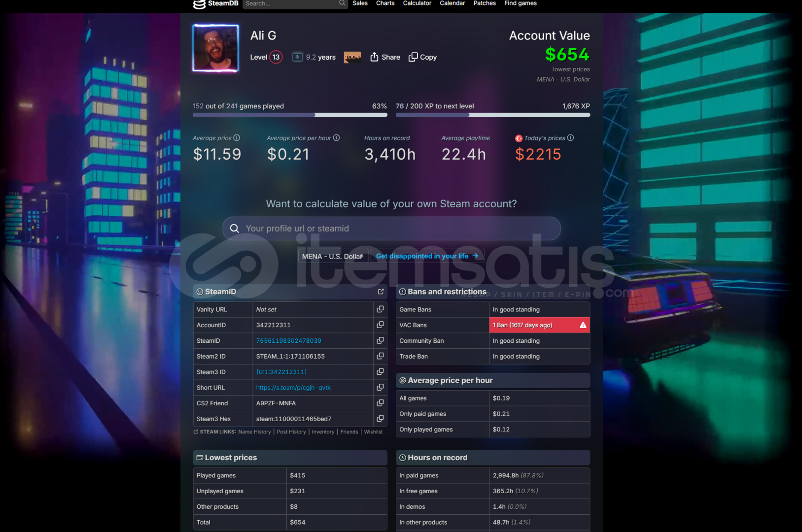
Task: Click the search magnifier icon in top bar
Action: tap(342, 3)
